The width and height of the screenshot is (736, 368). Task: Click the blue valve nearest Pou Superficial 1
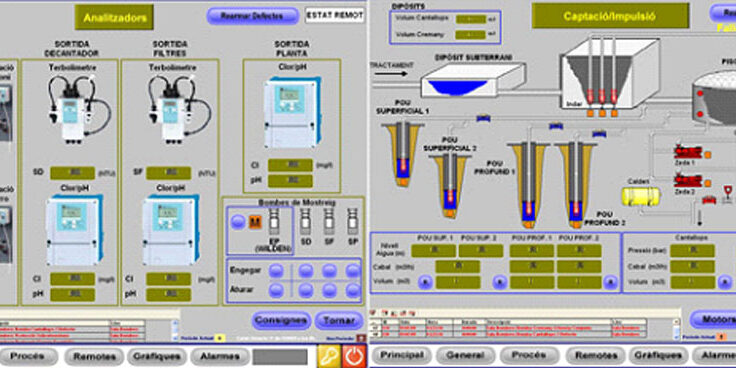[483, 118]
